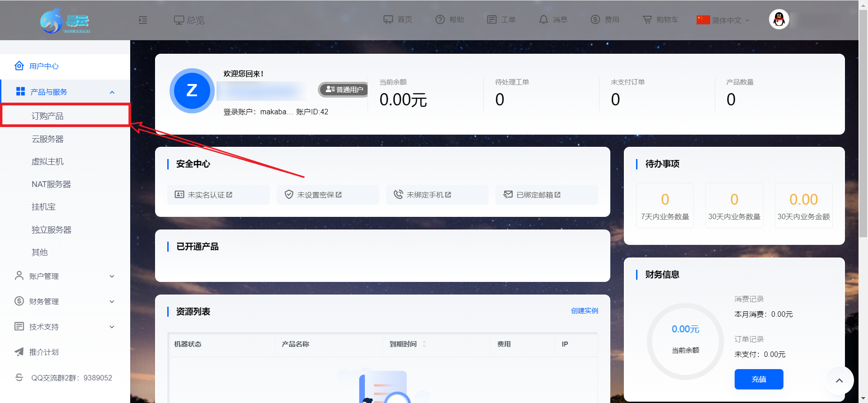The width and height of the screenshot is (868, 403).
Task: Click 机器状态 column header
Action: (x=188, y=344)
